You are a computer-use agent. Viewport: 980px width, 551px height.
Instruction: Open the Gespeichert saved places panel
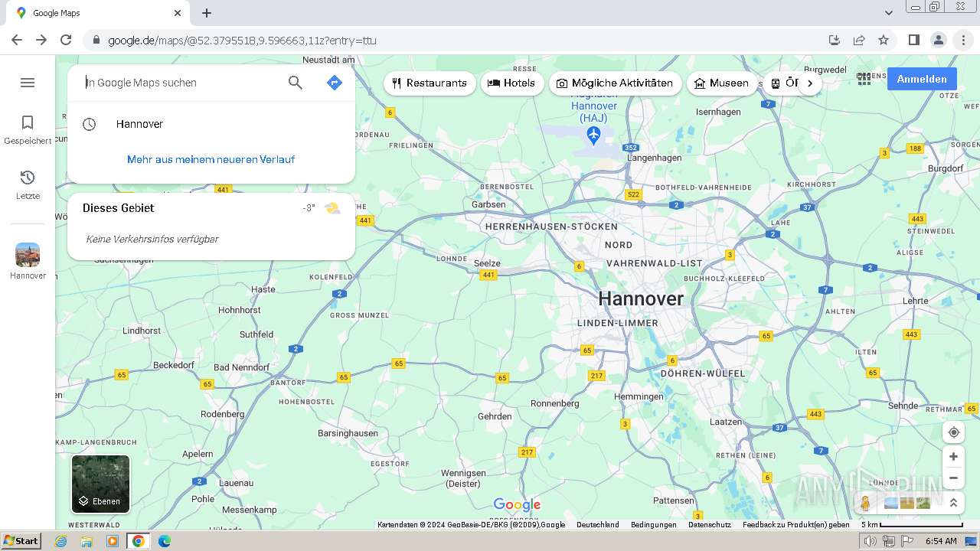click(x=28, y=129)
